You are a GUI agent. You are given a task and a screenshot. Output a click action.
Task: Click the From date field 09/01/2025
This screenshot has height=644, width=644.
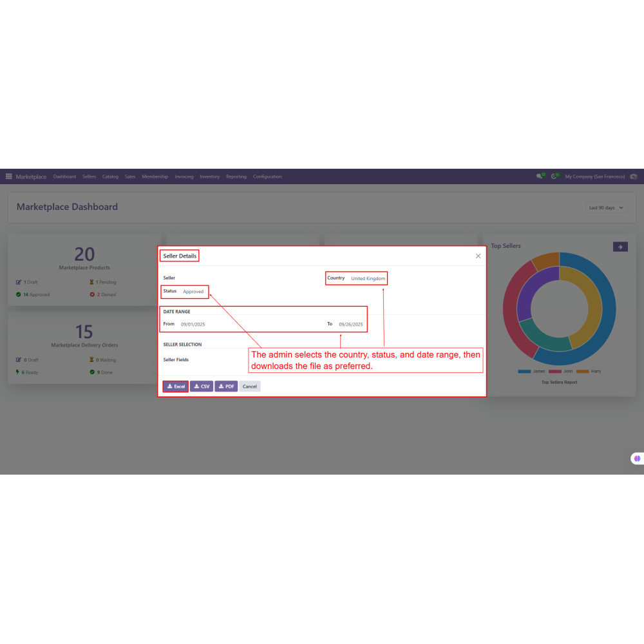pyautogui.click(x=193, y=325)
